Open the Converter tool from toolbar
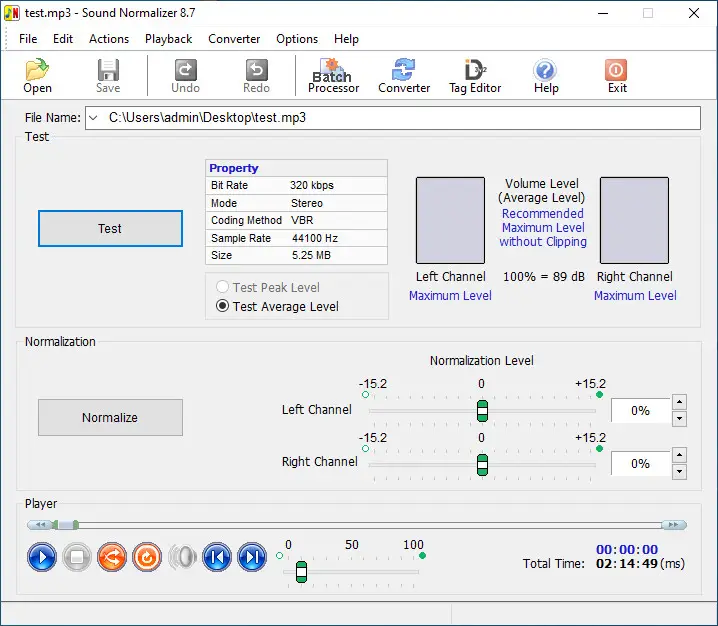Image resolution: width=718 pixels, height=626 pixels. (404, 76)
